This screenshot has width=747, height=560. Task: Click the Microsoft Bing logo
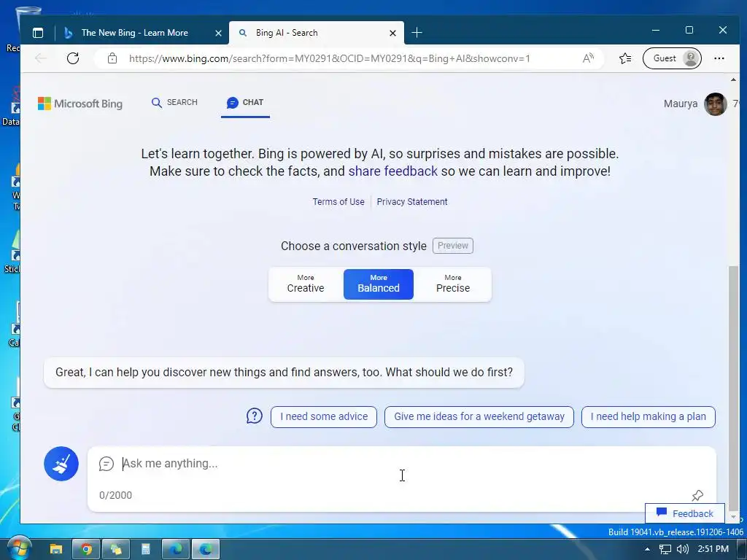pyautogui.click(x=80, y=104)
